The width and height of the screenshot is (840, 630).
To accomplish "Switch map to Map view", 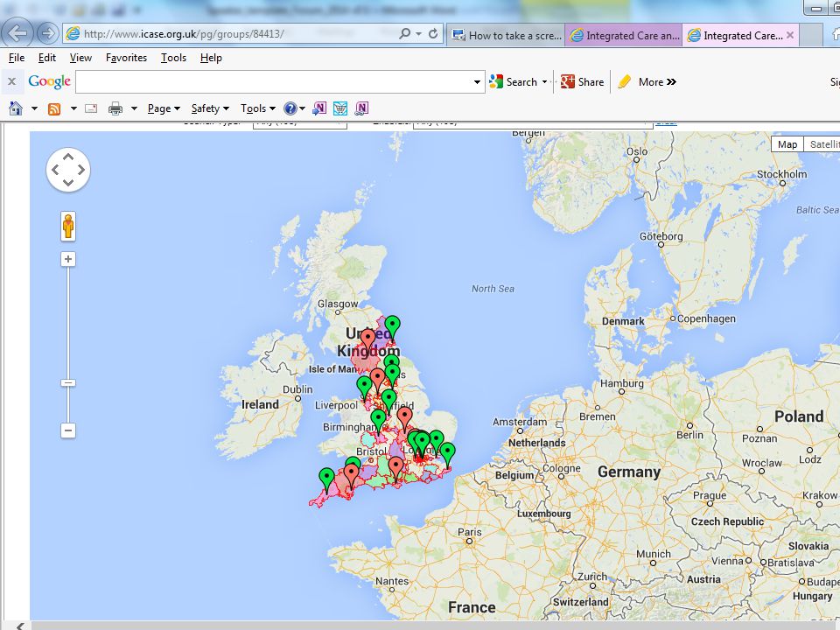I will click(x=787, y=144).
